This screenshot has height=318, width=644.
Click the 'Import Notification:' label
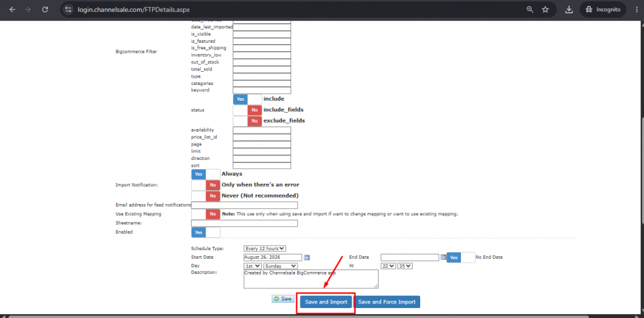tap(136, 185)
